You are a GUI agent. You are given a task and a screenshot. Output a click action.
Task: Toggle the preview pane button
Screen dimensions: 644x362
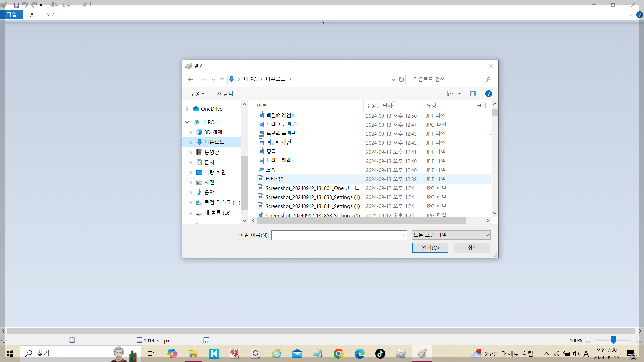click(x=473, y=94)
